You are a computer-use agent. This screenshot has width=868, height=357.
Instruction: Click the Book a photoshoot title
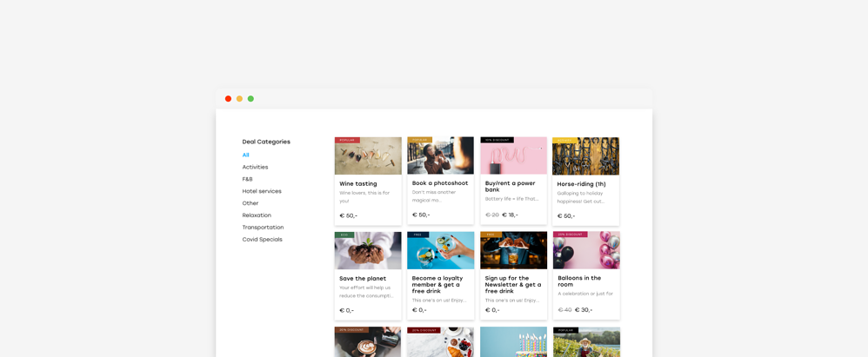pyautogui.click(x=440, y=183)
